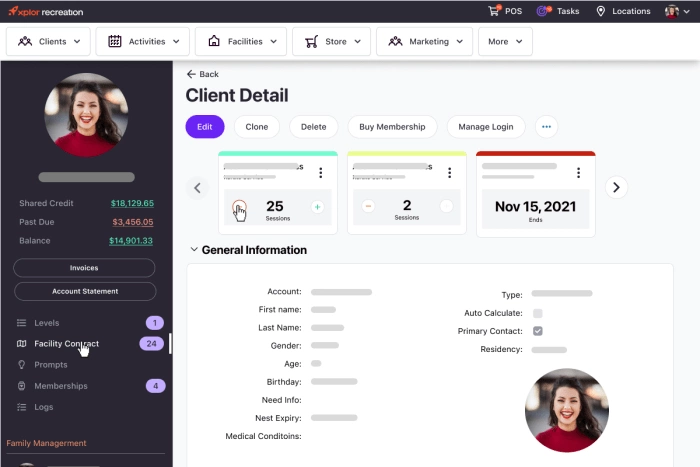Decrease sessions with minus on 2 Sessions card

click(x=368, y=206)
